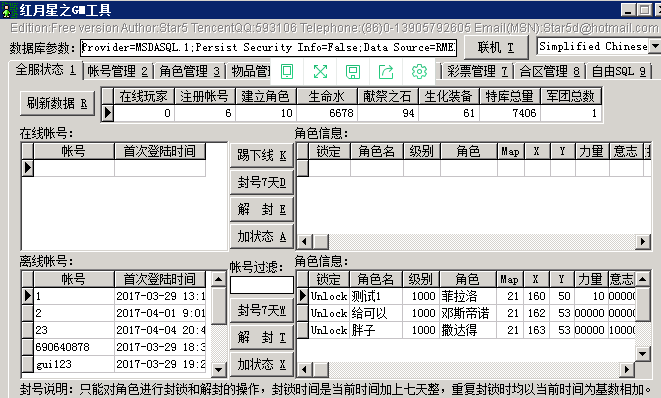The height and width of the screenshot is (398, 661).
Task: Click the 联机 T connect button
Action: pos(496,48)
